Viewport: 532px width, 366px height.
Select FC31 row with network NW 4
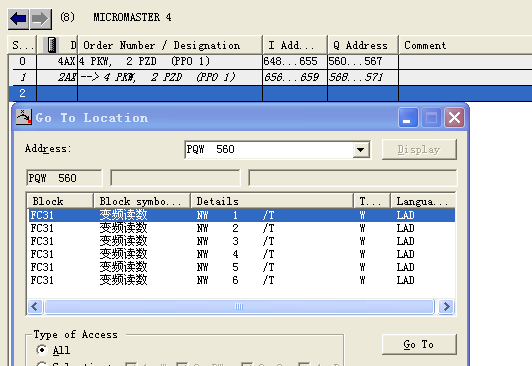(242, 254)
